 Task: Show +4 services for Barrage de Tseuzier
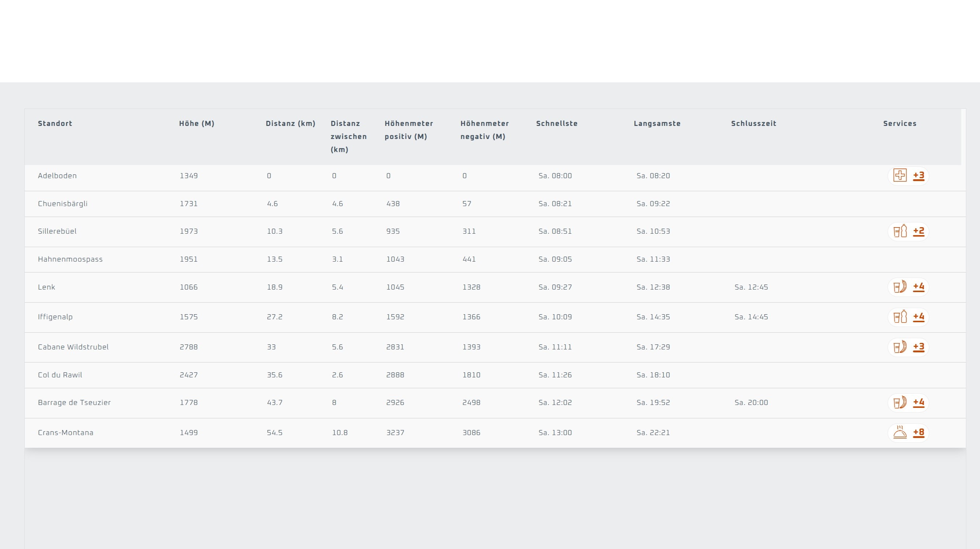tap(918, 402)
